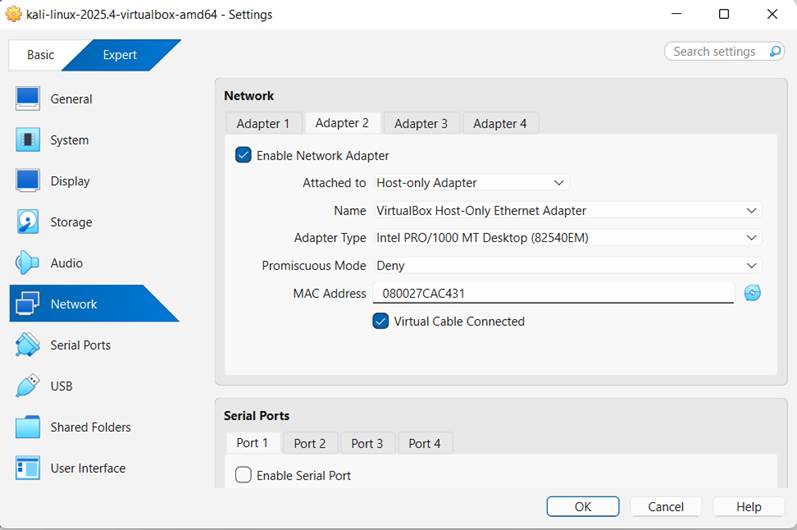Tick the Enable Serial Port checkbox
Viewport: 797px width, 530px height.
click(243, 475)
